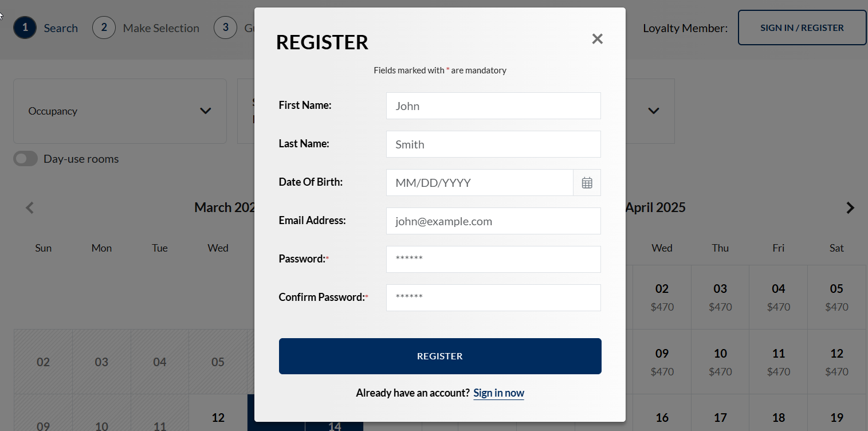Go to previous month with left arrow
The height and width of the screenshot is (431, 868).
(30, 208)
